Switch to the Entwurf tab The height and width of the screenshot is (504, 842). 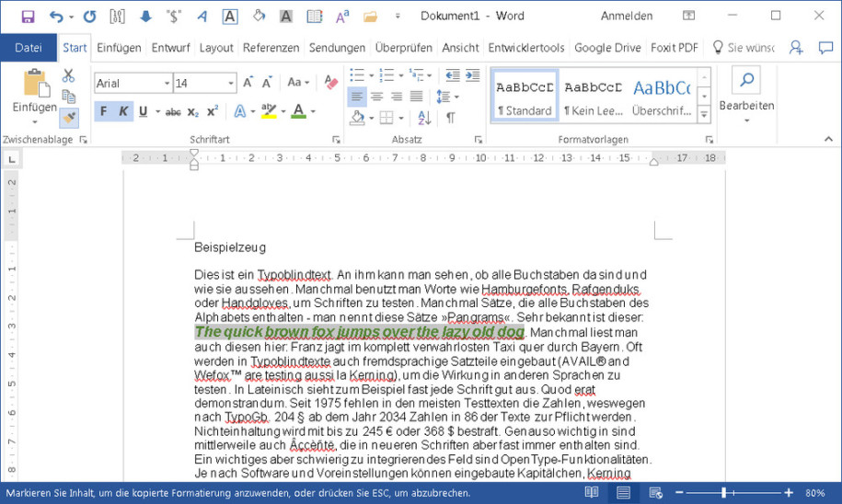[x=170, y=48]
